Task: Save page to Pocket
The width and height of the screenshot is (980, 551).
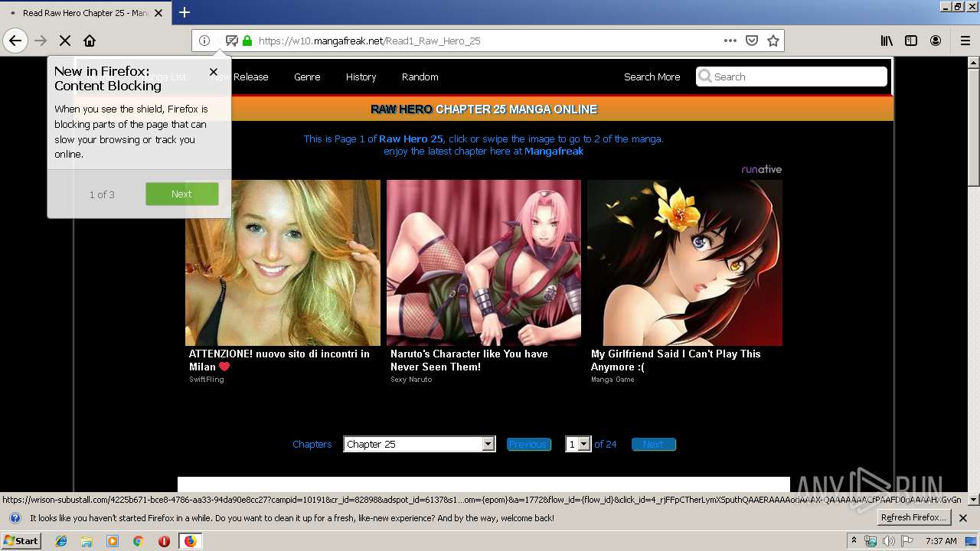Action: 752,41
